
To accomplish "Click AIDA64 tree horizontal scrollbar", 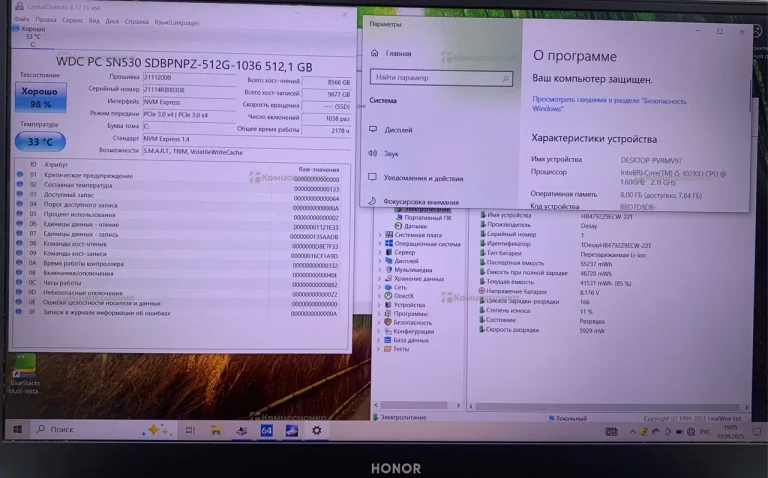I will coord(414,406).
